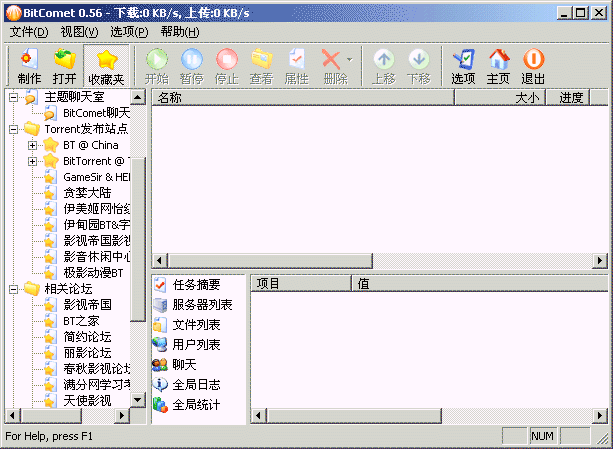This screenshot has height=449, width=613.
Task: Select 贪婪大陆 in favorites tree
Action: pyautogui.click(x=87, y=193)
